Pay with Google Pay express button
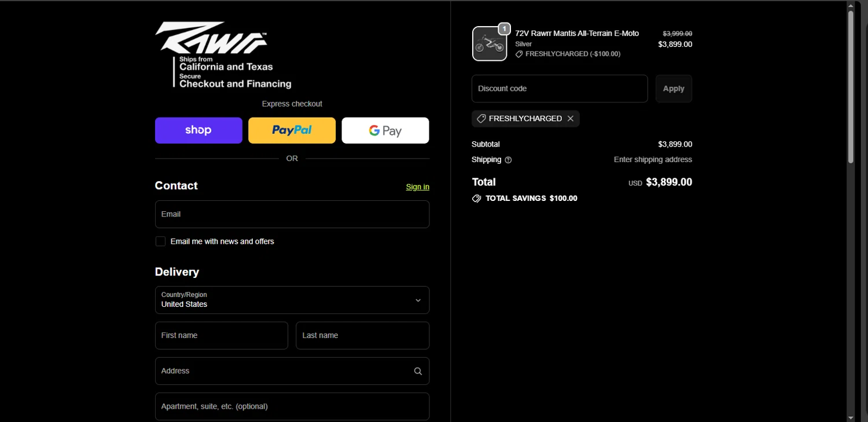Viewport: 868px width, 422px height. pyautogui.click(x=385, y=130)
